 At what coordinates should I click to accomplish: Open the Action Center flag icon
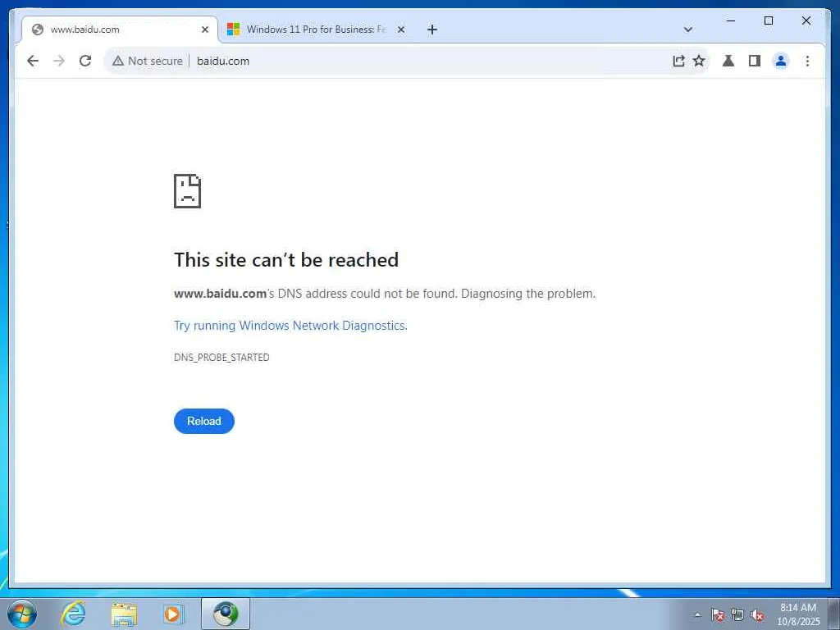pos(718,615)
